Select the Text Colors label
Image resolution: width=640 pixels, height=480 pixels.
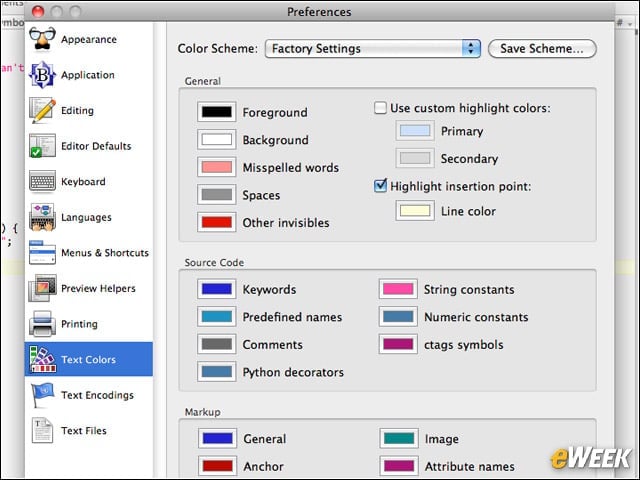click(88, 359)
